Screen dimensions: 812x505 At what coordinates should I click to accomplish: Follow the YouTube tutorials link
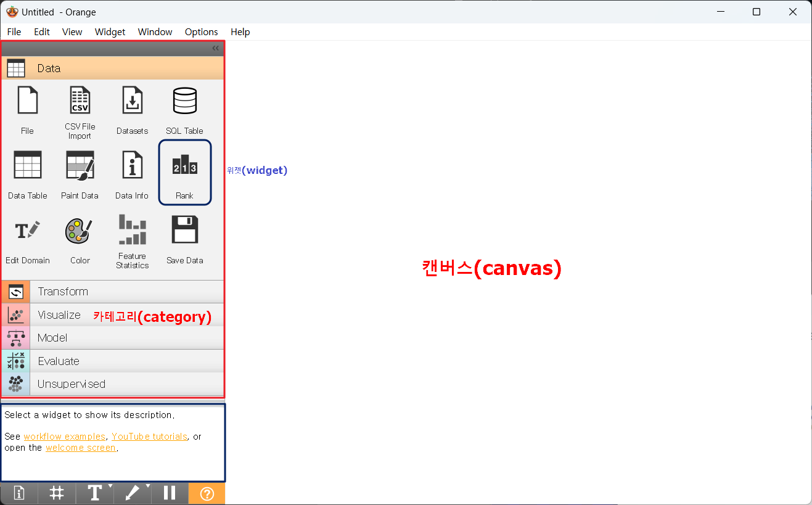pyautogui.click(x=149, y=437)
